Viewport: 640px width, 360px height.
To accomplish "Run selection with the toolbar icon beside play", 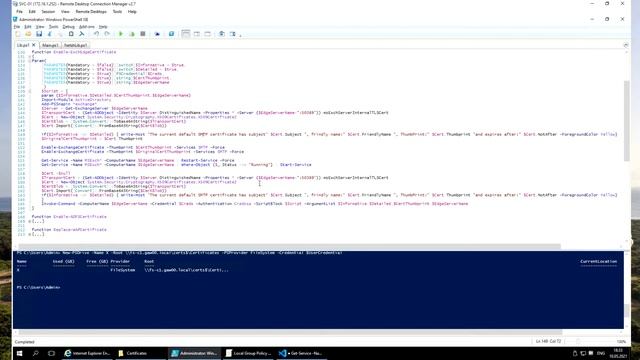I will coord(132,34).
